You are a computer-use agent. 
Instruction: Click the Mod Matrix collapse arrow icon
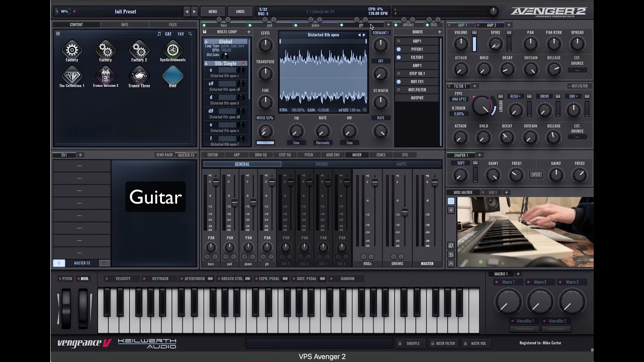point(451,263)
